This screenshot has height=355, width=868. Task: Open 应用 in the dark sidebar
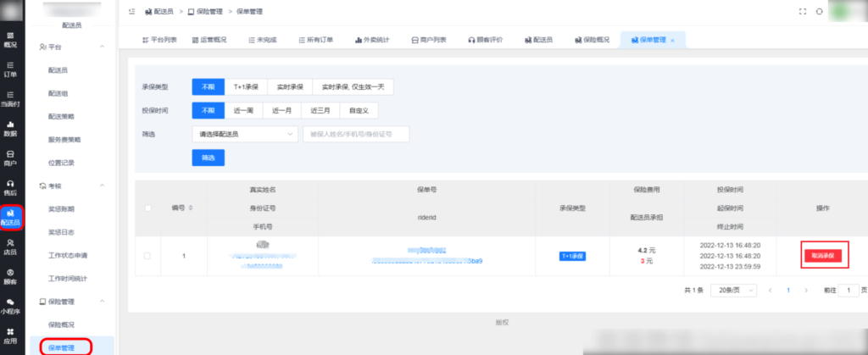pyautogui.click(x=10, y=336)
